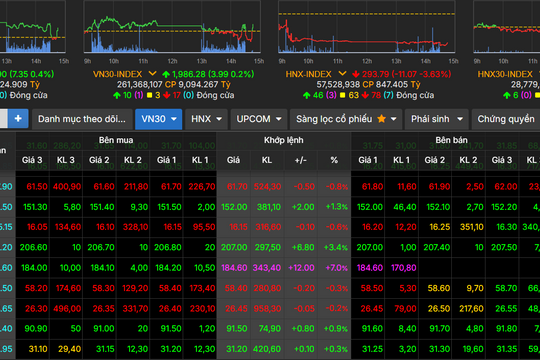
Task: Click the HNX-INDEX yellow unchanged square 63
Action: pos(349,95)
